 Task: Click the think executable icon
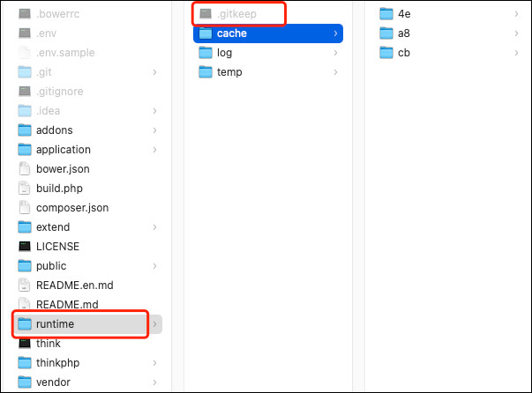[25, 343]
